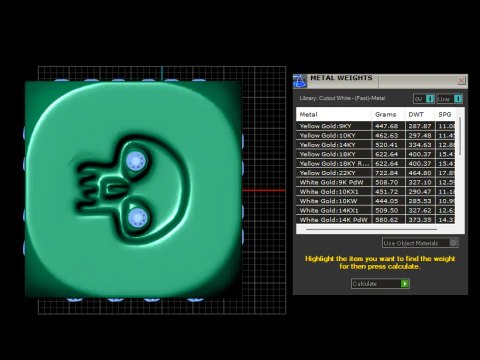Click the 451.72 grams value
The height and width of the screenshot is (360, 480).
pyautogui.click(x=386, y=191)
